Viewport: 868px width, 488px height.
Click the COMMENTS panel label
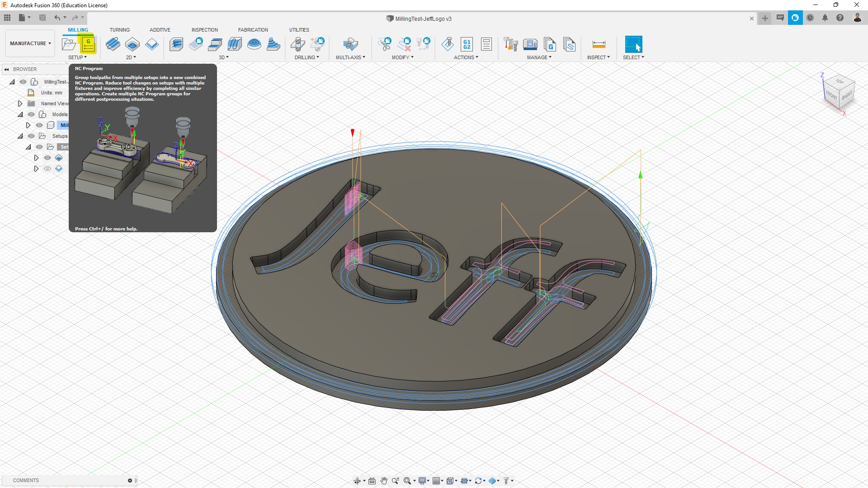pos(26,480)
